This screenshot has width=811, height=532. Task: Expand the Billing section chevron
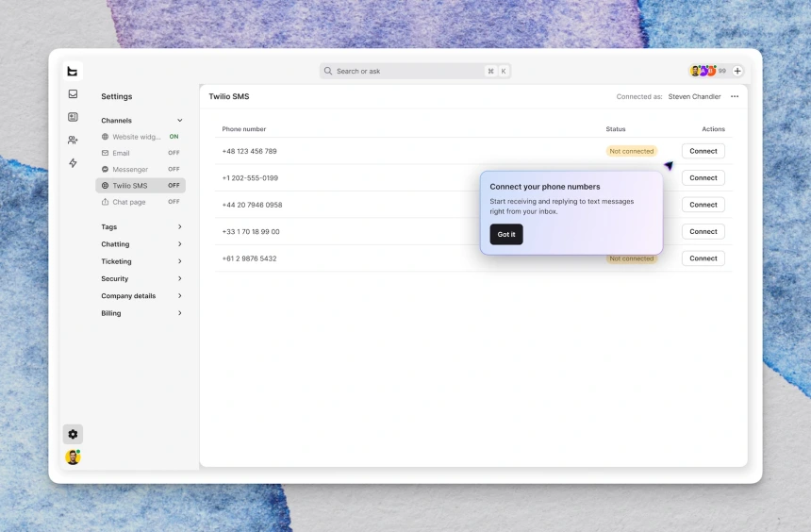180,313
